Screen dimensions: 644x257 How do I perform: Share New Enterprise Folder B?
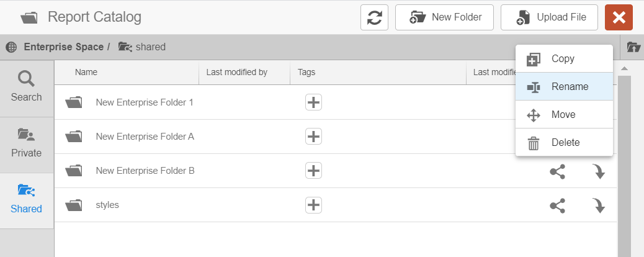(557, 171)
